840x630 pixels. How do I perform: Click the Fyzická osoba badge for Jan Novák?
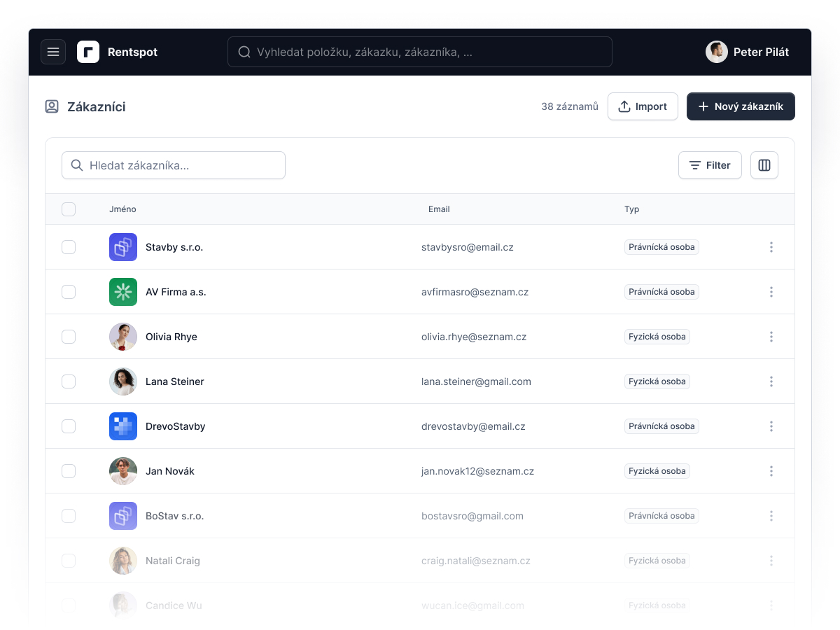click(657, 471)
